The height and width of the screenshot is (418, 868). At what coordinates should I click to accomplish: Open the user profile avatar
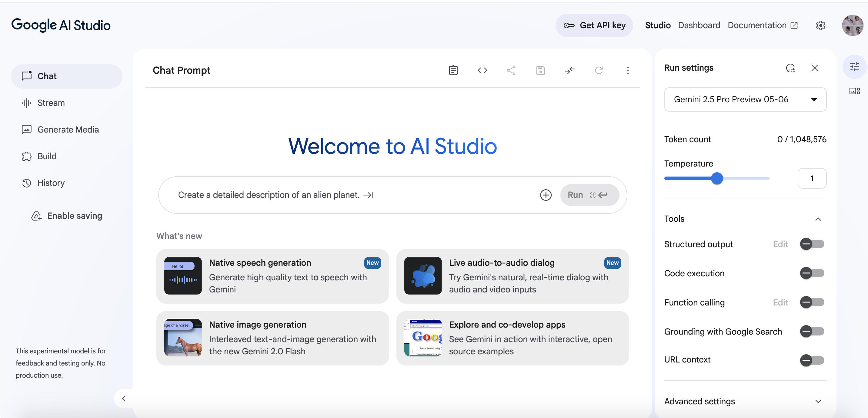[x=853, y=25]
